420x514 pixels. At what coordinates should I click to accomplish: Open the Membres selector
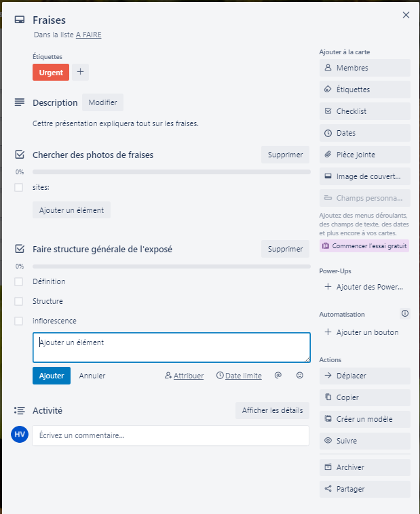(x=365, y=68)
